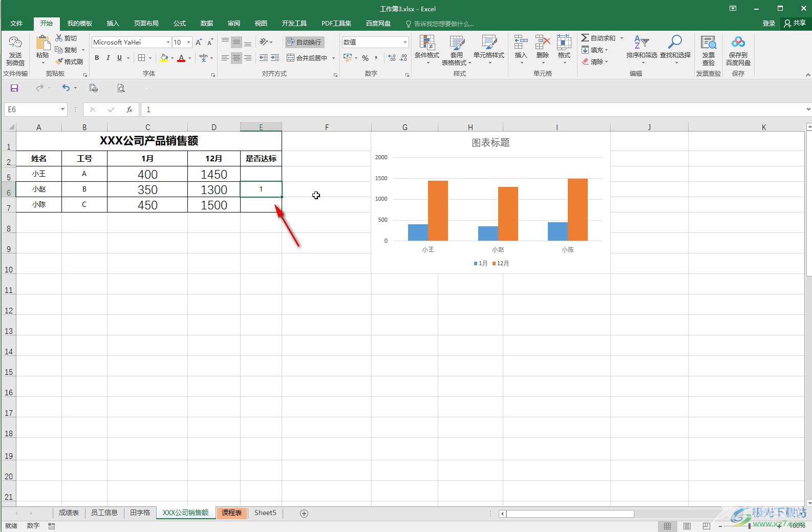Switch to the 视图 View tab
Viewport: 812px width, 532px height.
261,24
